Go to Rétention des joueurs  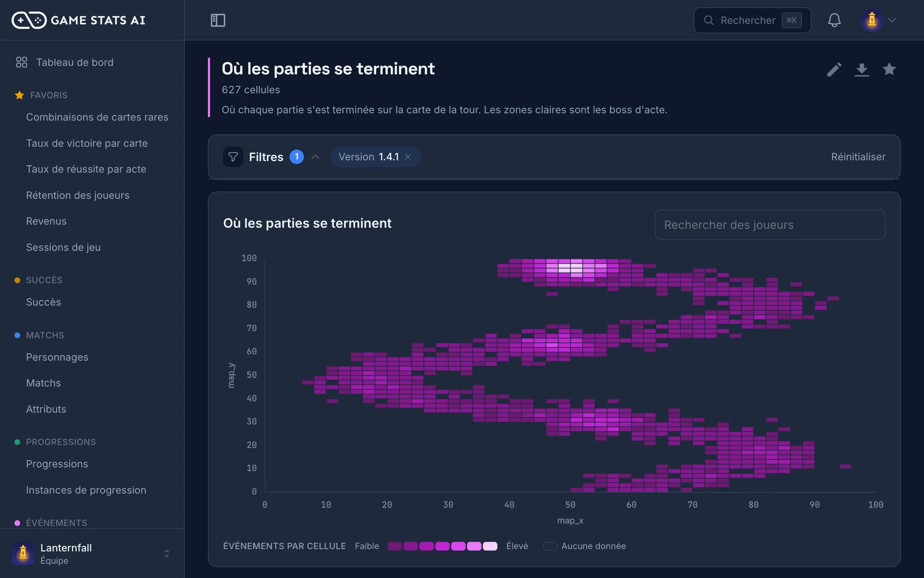click(x=78, y=195)
